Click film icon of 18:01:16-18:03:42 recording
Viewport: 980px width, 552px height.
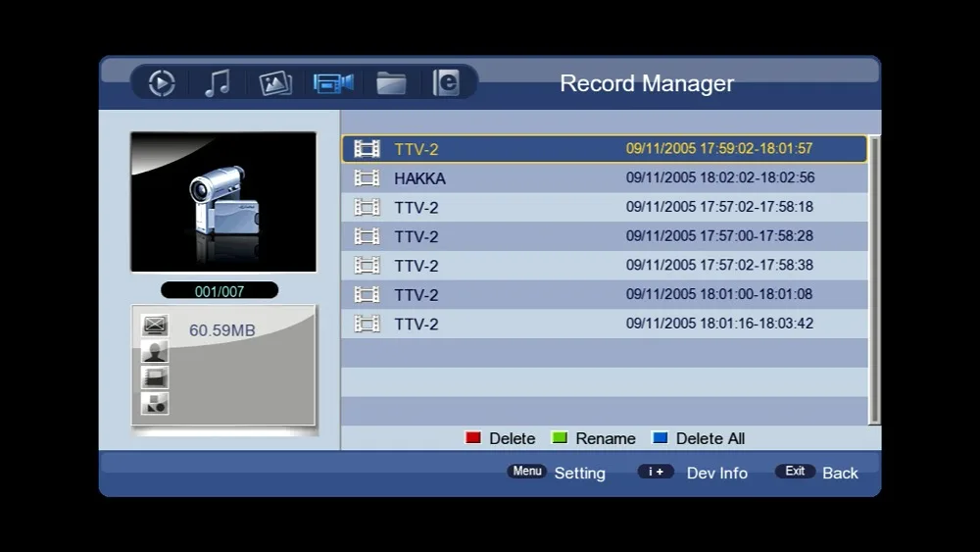click(367, 324)
